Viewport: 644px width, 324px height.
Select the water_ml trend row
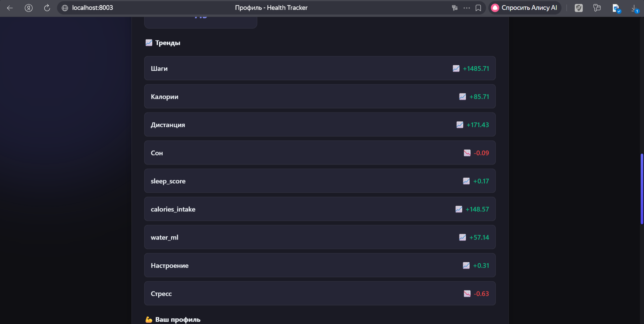point(320,237)
